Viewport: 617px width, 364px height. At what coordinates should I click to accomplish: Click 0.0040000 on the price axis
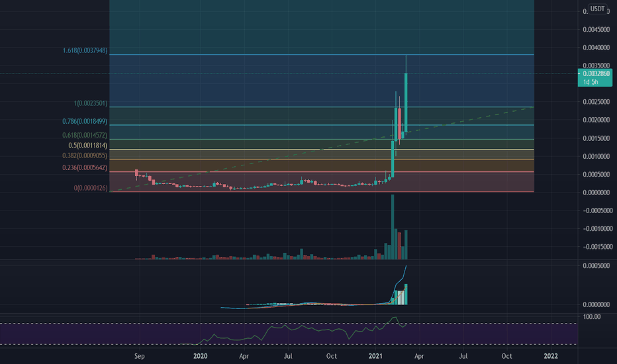tap(596, 48)
